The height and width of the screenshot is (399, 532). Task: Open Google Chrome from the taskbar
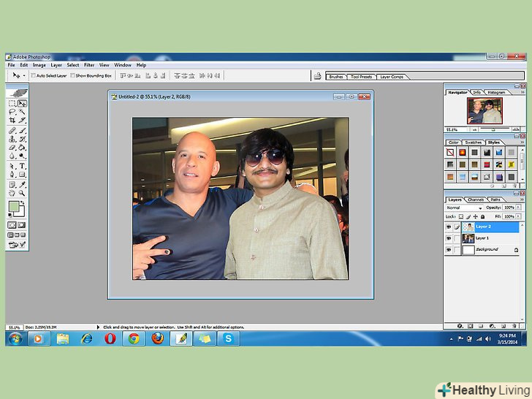pyautogui.click(x=134, y=338)
